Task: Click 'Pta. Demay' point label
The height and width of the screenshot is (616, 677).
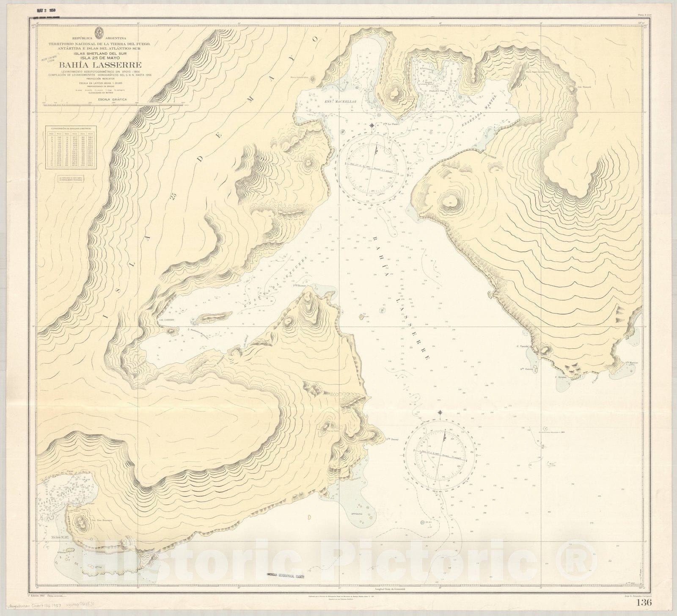Action: coord(392,439)
